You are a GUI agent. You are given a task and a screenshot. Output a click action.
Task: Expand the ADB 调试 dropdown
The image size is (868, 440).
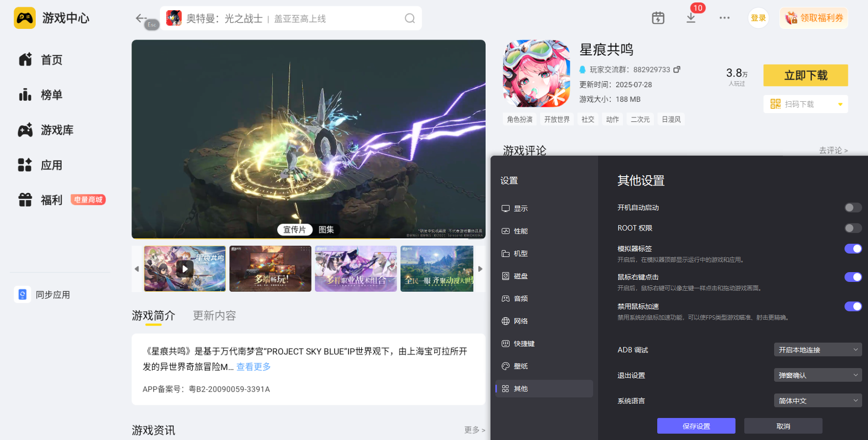click(818, 349)
